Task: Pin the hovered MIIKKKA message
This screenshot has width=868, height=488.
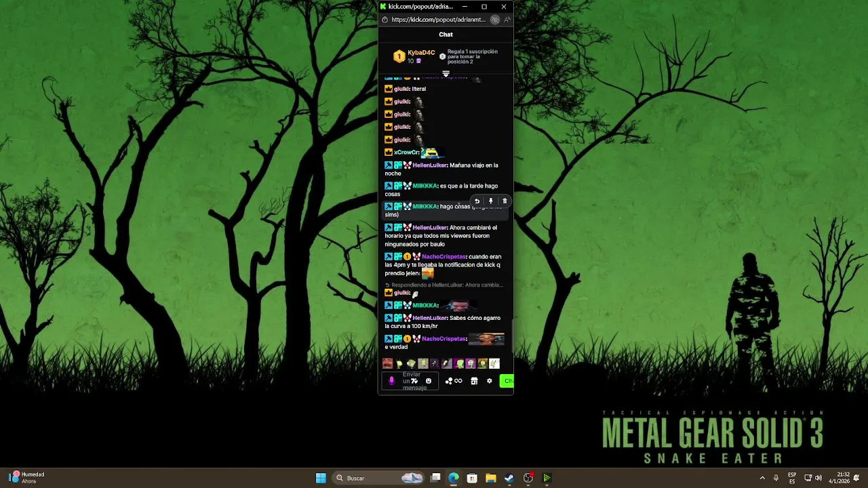Action: tap(491, 201)
